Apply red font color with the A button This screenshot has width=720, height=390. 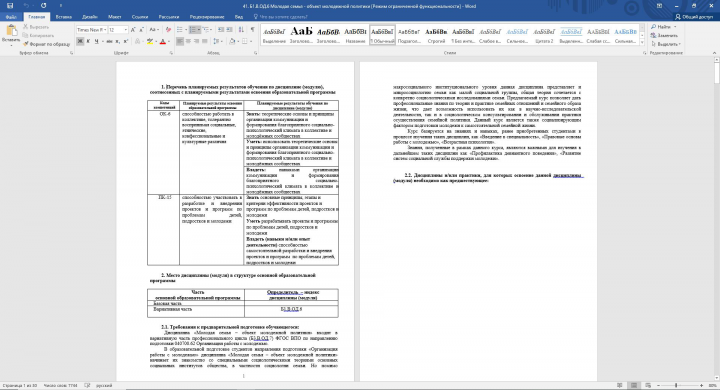[163, 41]
